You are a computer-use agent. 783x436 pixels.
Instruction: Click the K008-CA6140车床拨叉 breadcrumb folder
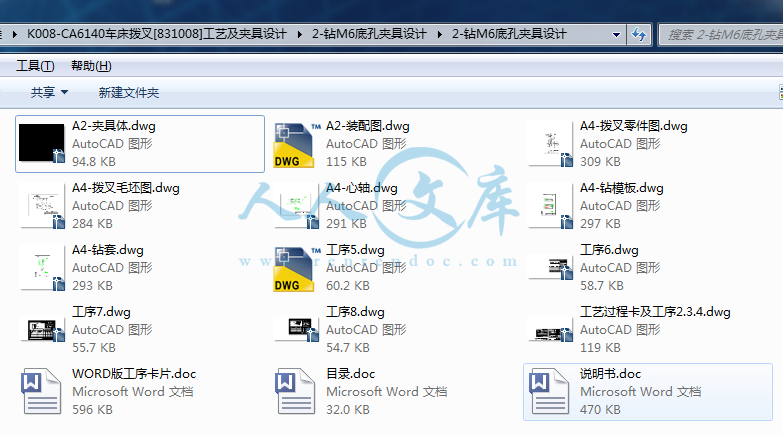[x=157, y=34]
